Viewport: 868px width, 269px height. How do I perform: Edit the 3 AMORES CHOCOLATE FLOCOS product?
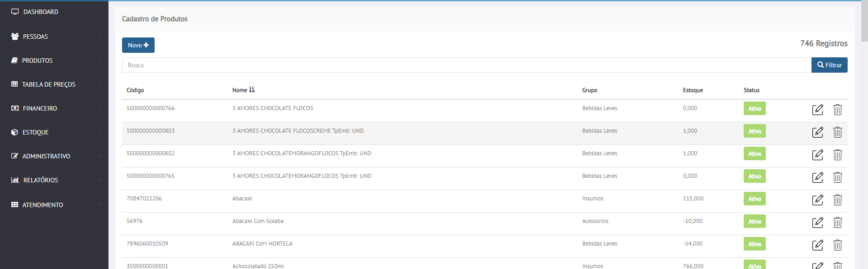[x=817, y=110]
